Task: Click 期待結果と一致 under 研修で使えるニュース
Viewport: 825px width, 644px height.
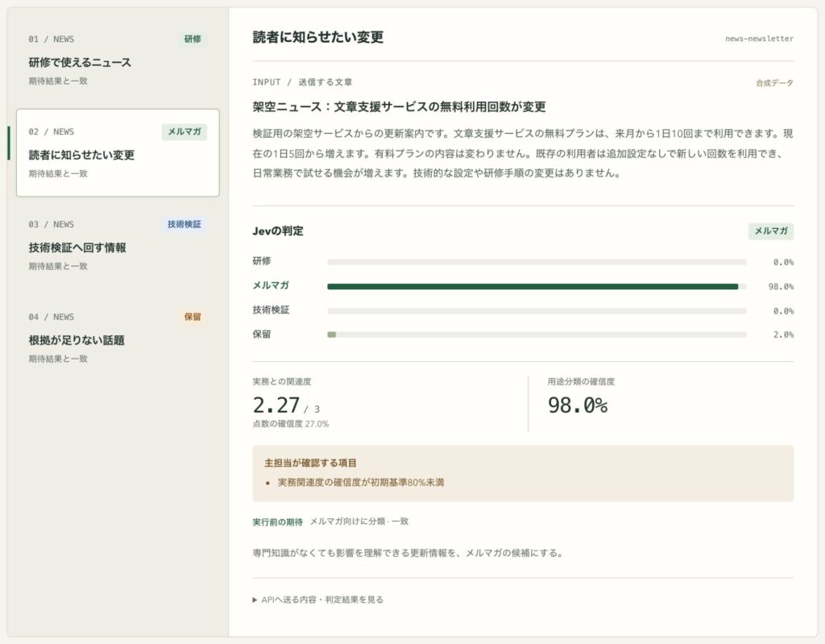Action: [x=58, y=81]
